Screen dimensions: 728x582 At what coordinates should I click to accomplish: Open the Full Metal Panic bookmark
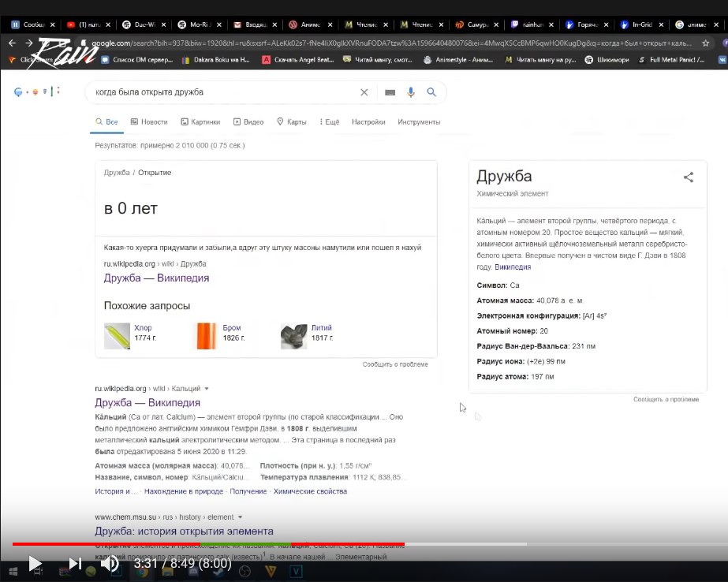click(671, 59)
